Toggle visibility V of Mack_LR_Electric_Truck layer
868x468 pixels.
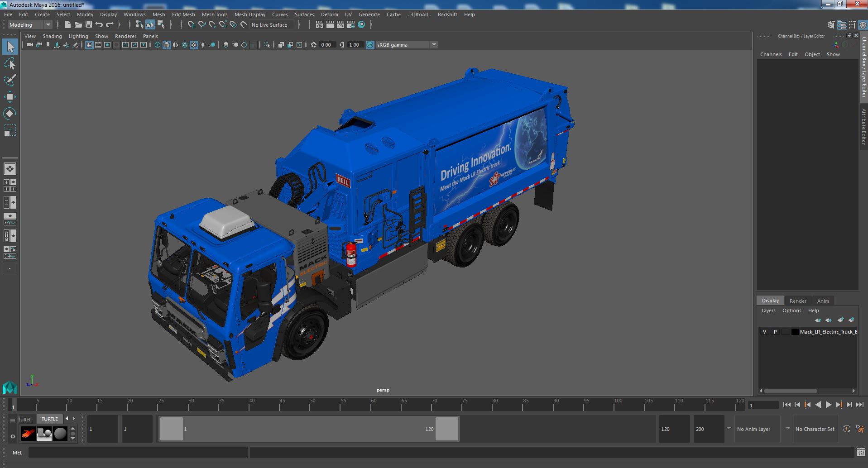click(764, 332)
